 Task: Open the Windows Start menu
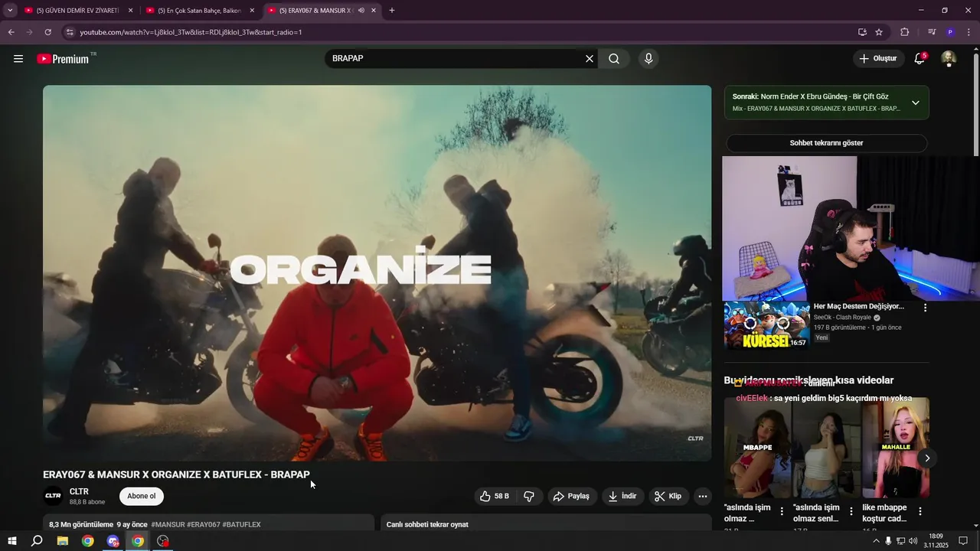[11, 541]
